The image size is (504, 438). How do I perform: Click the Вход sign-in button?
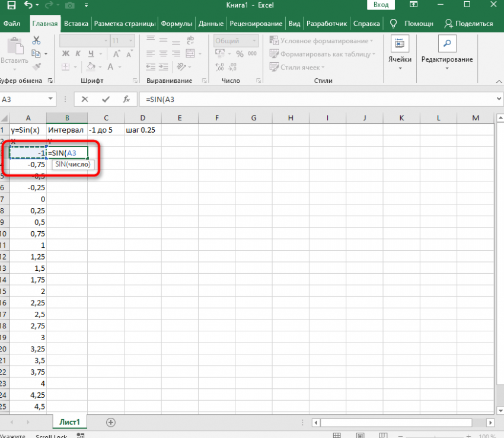381,5
